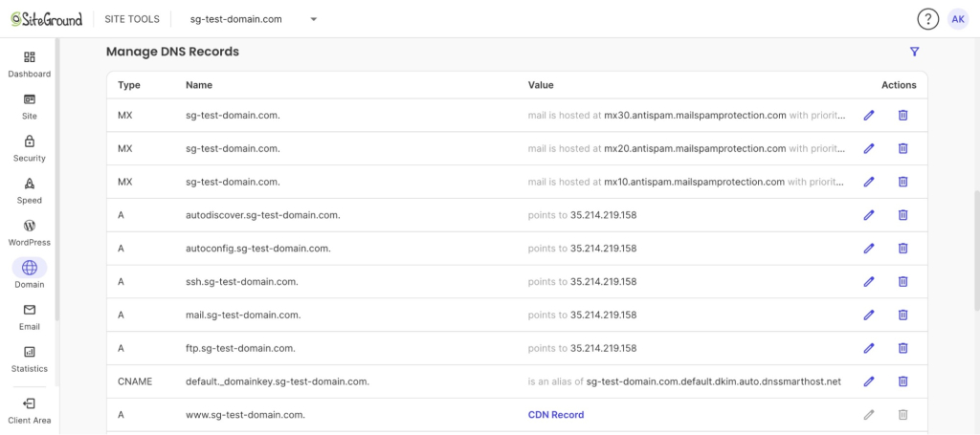Edit the autoconfig A record

point(869,249)
